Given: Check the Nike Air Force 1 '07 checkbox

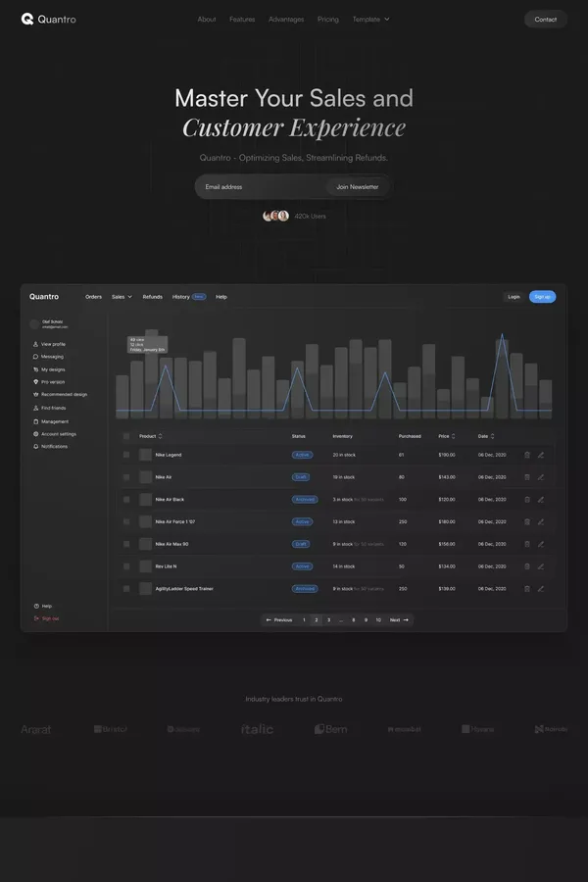Looking at the screenshot, I should [x=126, y=522].
